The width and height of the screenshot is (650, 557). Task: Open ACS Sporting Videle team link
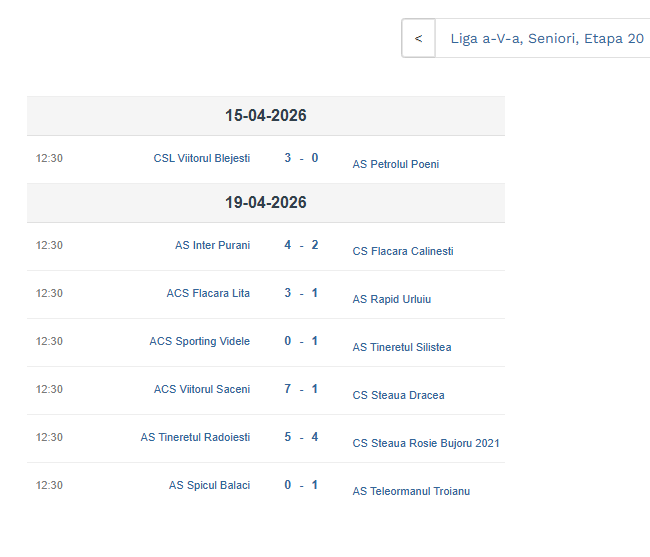click(x=199, y=341)
